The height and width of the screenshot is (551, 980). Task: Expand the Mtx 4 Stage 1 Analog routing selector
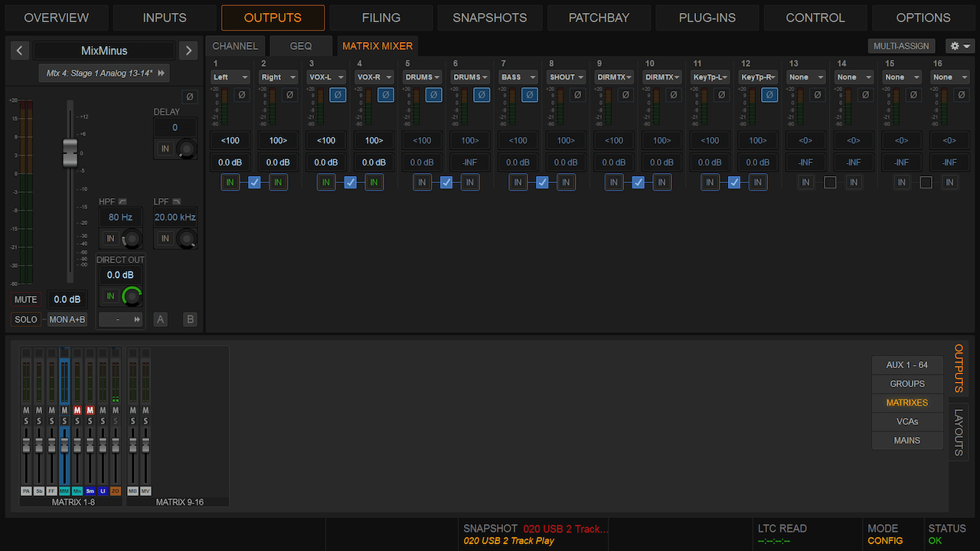[104, 73]
